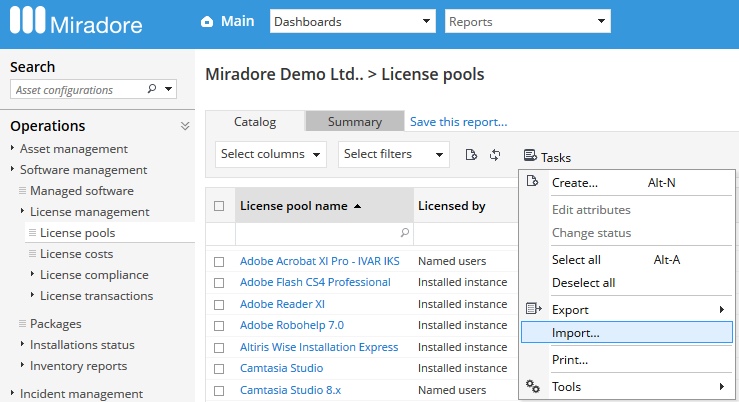Expand the License transactions tree node
The height and width of the screenshot is (402, 739).
click(32, 295)
